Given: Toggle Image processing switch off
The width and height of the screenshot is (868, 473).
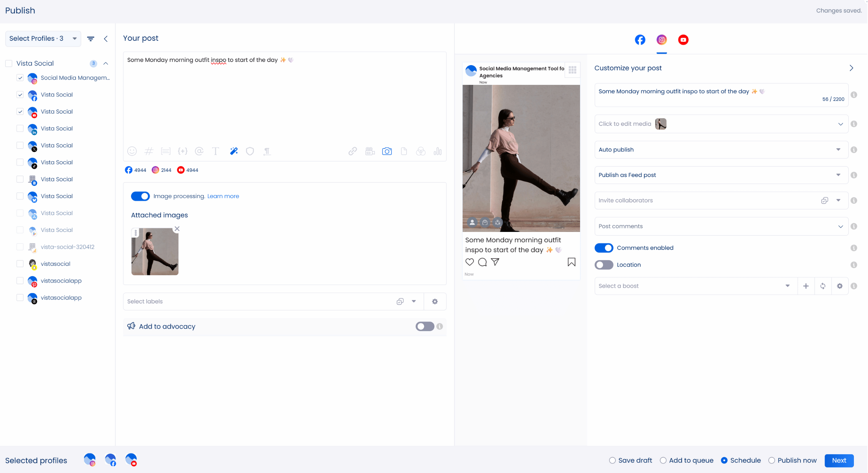Looking at the screenshot, I should pos(140,196).
